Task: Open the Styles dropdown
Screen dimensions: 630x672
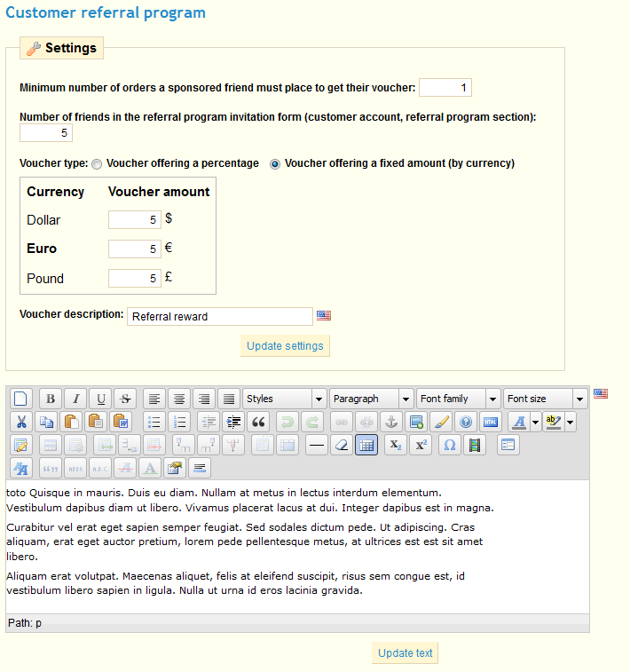Action: coord(284,399)
